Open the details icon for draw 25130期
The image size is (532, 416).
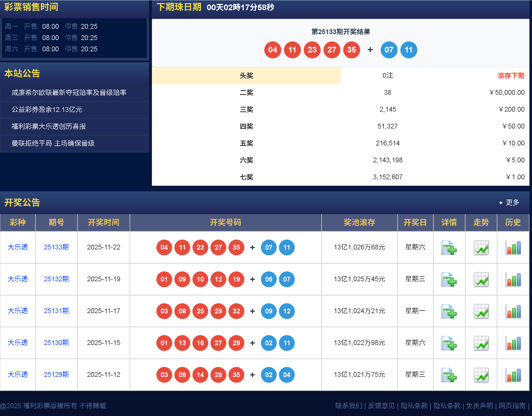449,343
